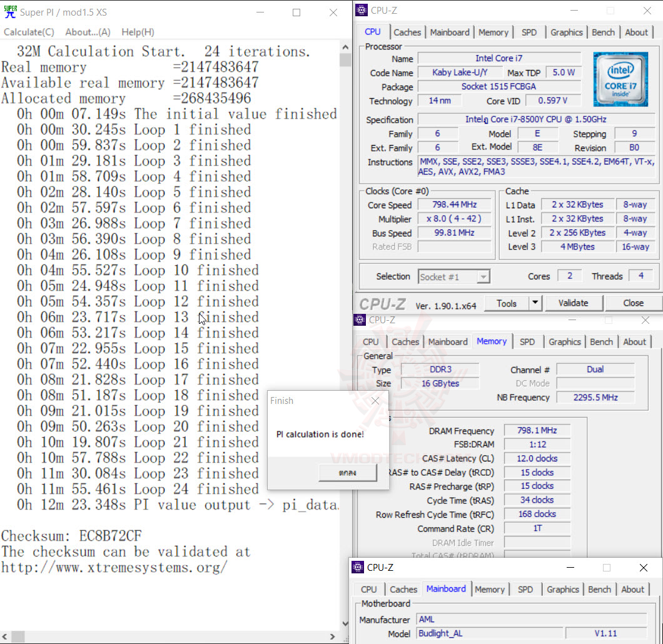Image resolution: width=663 pixels, height=644 pixels.
Task: Click the CPU-Z icon of the Mainboard window title bar
Action: [358, 567]
